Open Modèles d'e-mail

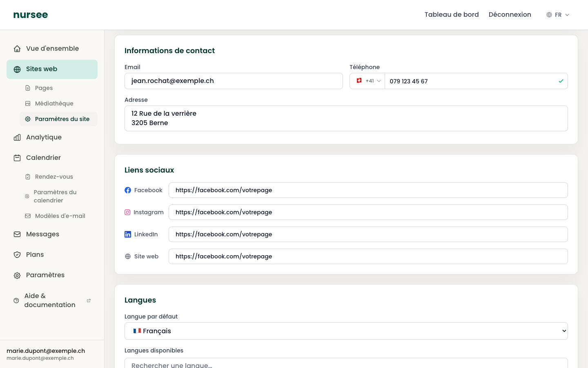pyautogui.click(x=58, y=216)
